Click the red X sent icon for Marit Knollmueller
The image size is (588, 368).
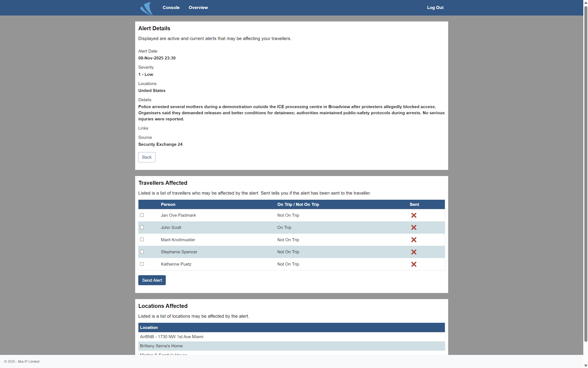coord(414,240)
